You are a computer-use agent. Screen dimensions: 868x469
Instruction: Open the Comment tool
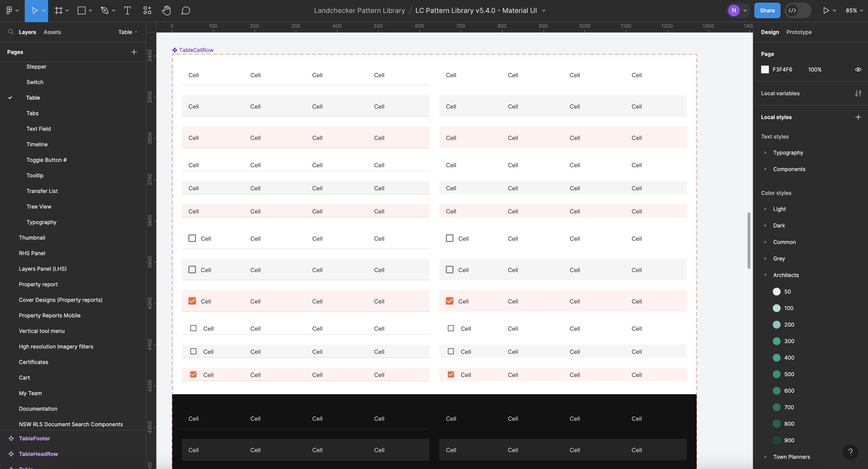pos(186,10)
